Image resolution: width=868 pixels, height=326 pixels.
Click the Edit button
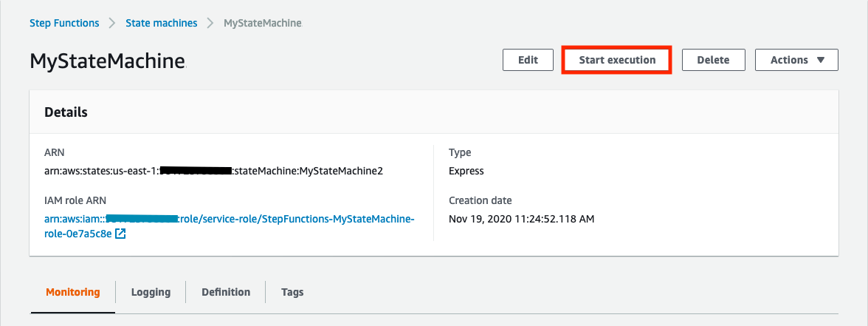click(528, 60)
